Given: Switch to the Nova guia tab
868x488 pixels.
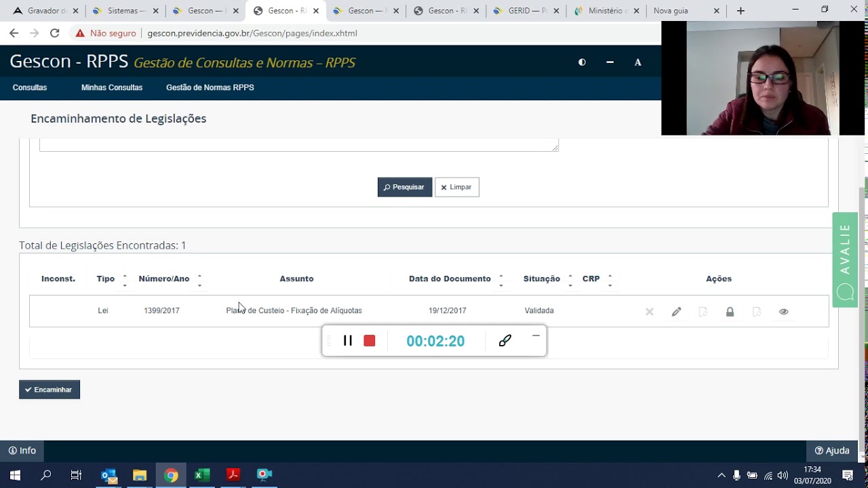Looking at the screenshot, I should pos(685,11).
